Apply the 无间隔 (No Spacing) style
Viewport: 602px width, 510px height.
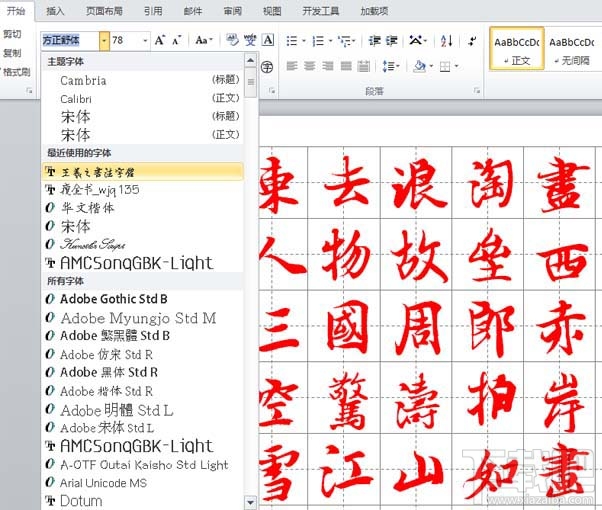[x=572, y=49]
